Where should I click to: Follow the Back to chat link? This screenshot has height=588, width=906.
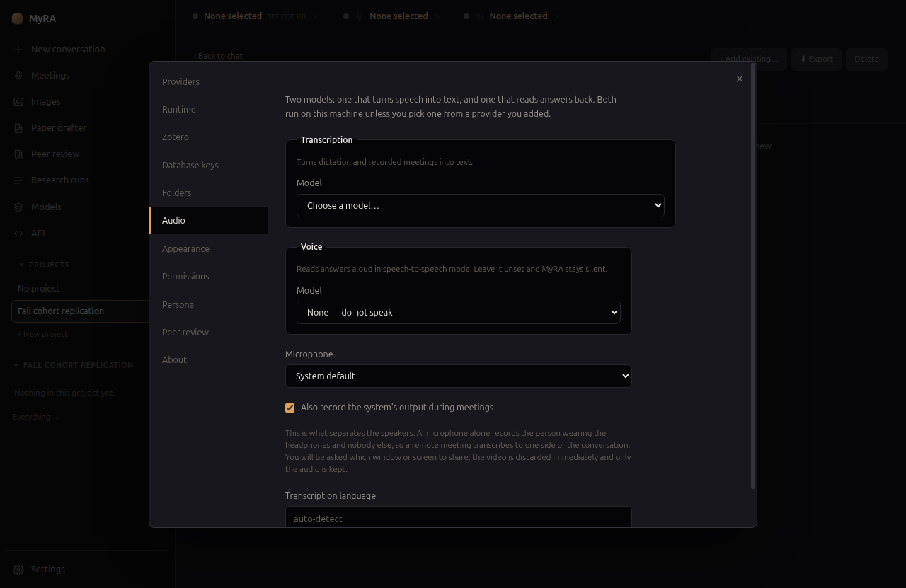[x=218, y=56]
